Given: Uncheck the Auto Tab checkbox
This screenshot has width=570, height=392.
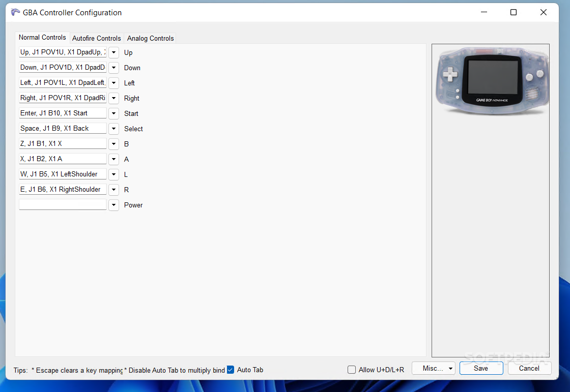Looking at the screenshot, I should pyautogui.click(x=231, y=370).
